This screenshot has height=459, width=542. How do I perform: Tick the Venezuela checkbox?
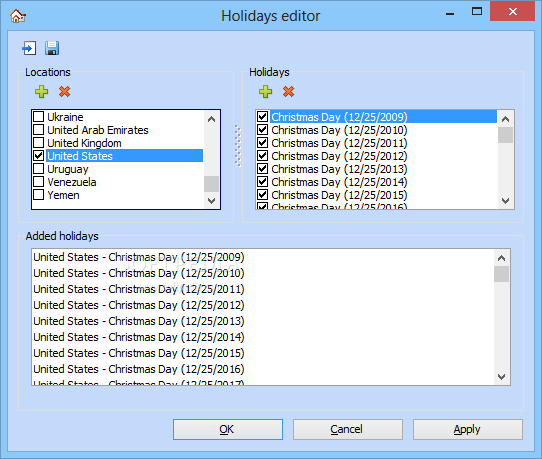[38, 181]
